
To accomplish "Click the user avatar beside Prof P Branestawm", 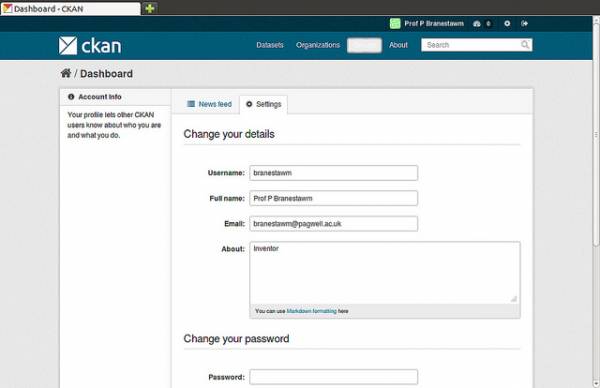I will coord(395,24).
